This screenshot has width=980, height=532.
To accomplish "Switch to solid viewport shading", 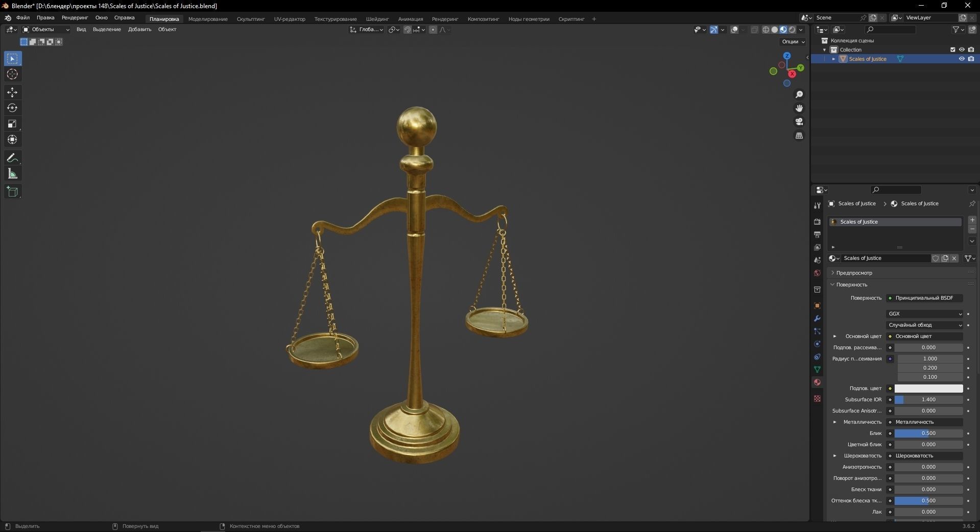I will 774,30.
